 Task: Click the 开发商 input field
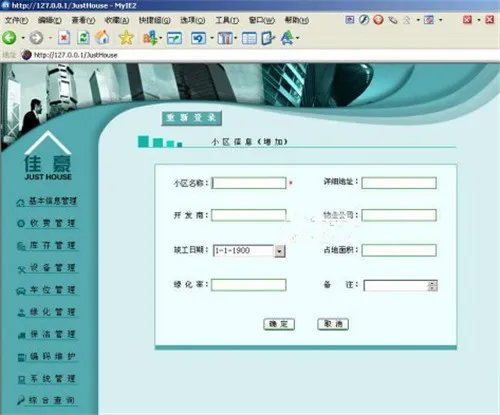coord(249,215)
